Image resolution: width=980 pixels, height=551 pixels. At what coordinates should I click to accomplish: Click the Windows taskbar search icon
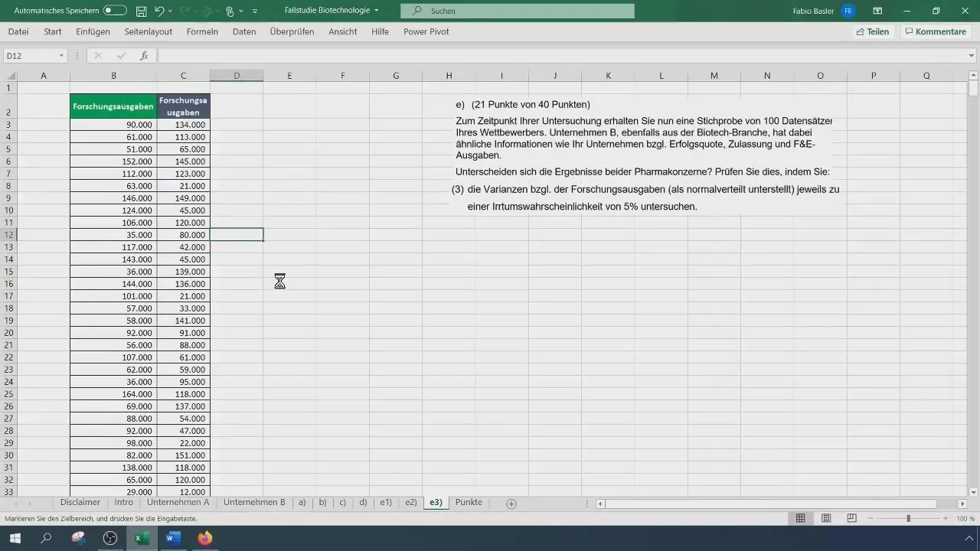[x=46, y=538]
